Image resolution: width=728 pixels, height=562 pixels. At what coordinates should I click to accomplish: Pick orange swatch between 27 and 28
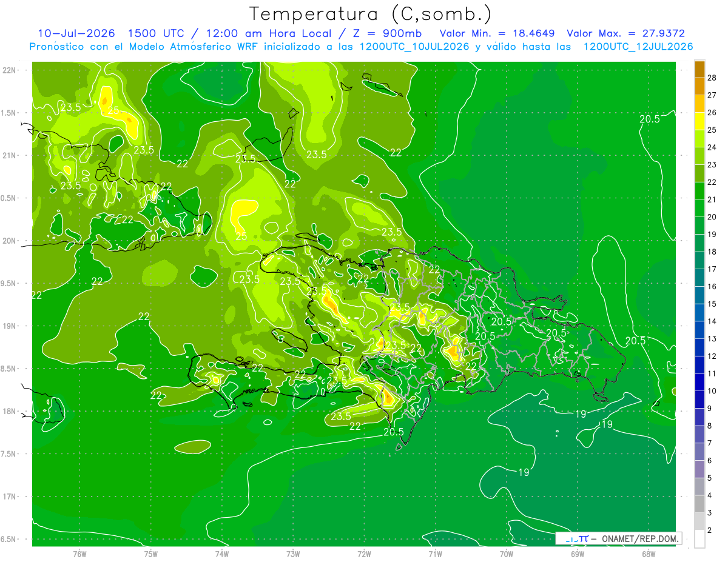click(x=699, y=87)
